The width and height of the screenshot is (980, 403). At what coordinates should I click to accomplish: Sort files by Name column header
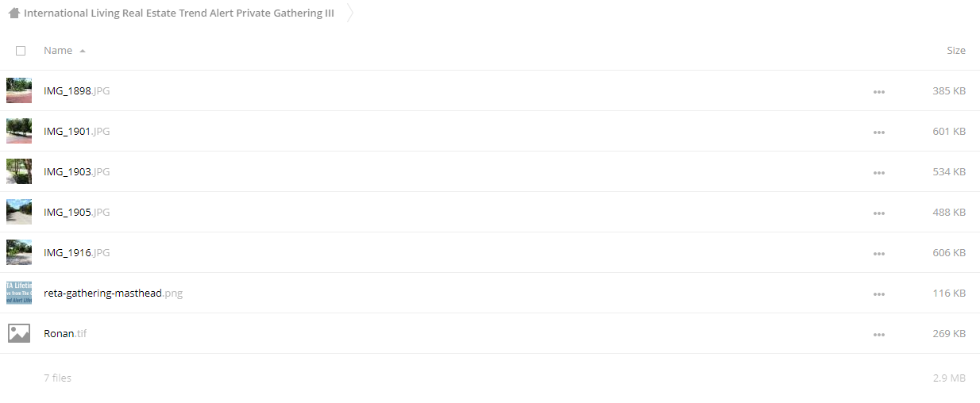(x=58, y=50)
